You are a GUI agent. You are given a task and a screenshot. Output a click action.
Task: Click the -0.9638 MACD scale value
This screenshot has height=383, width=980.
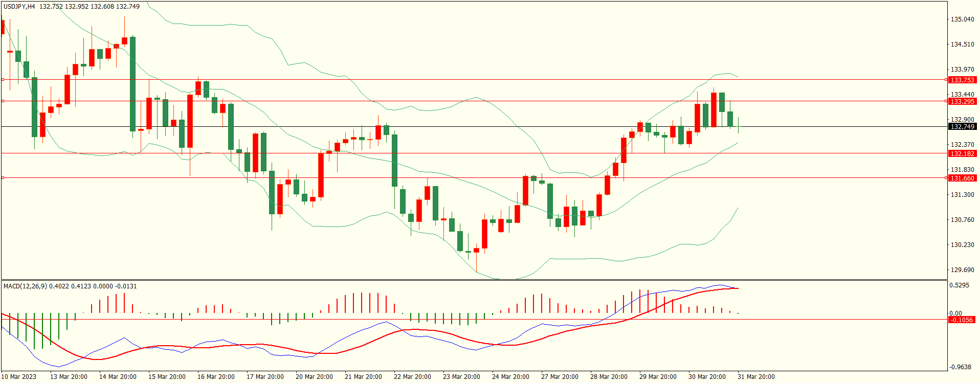point(960,367)
